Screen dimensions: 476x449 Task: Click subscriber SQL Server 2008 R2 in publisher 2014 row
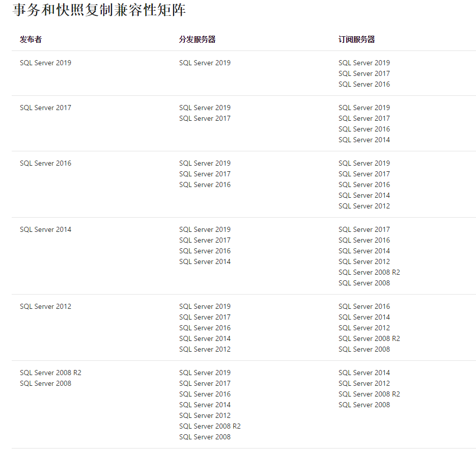point(370,273)
